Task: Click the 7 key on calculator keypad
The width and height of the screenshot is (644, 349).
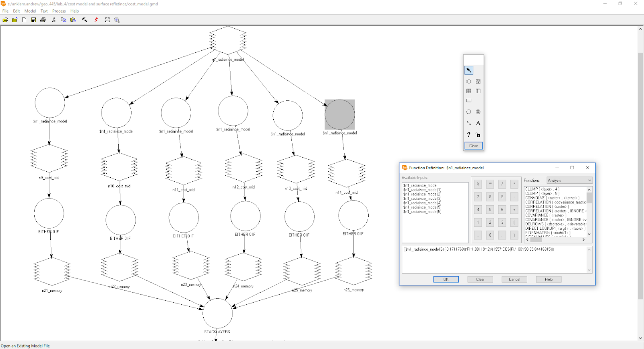Action: tap(478, 197)
